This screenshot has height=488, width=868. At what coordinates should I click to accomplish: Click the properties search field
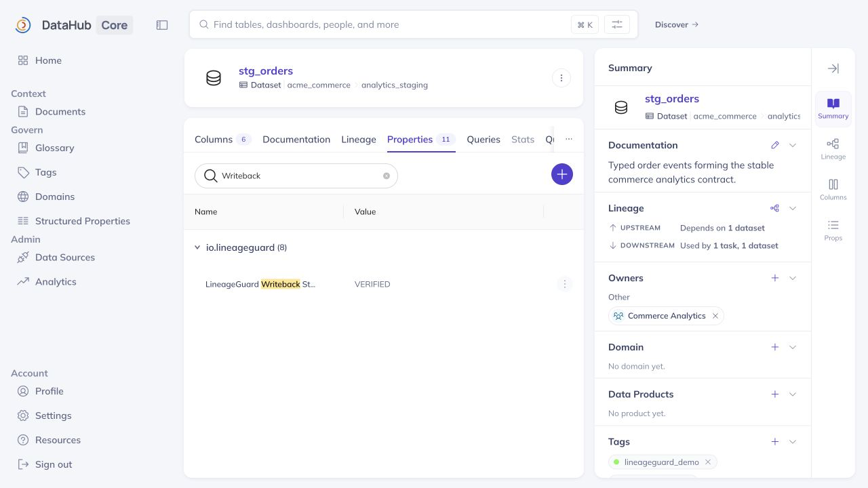tap(296, 176)
